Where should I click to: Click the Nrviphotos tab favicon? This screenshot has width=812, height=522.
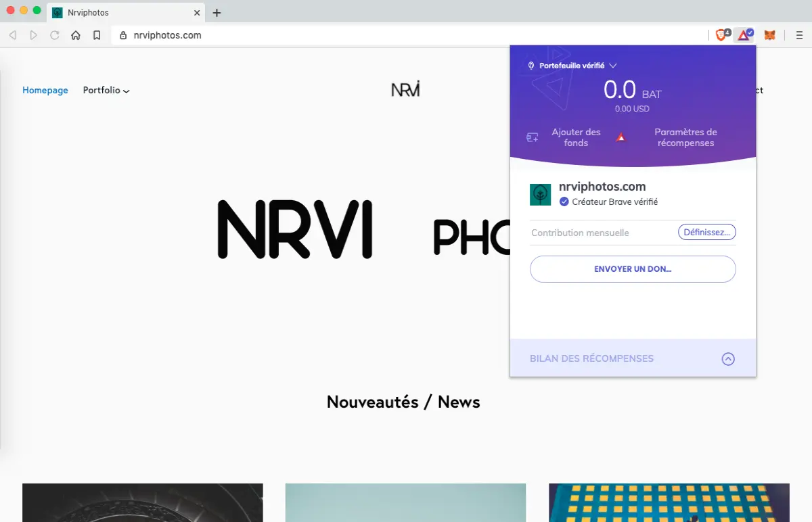point(58,13)
